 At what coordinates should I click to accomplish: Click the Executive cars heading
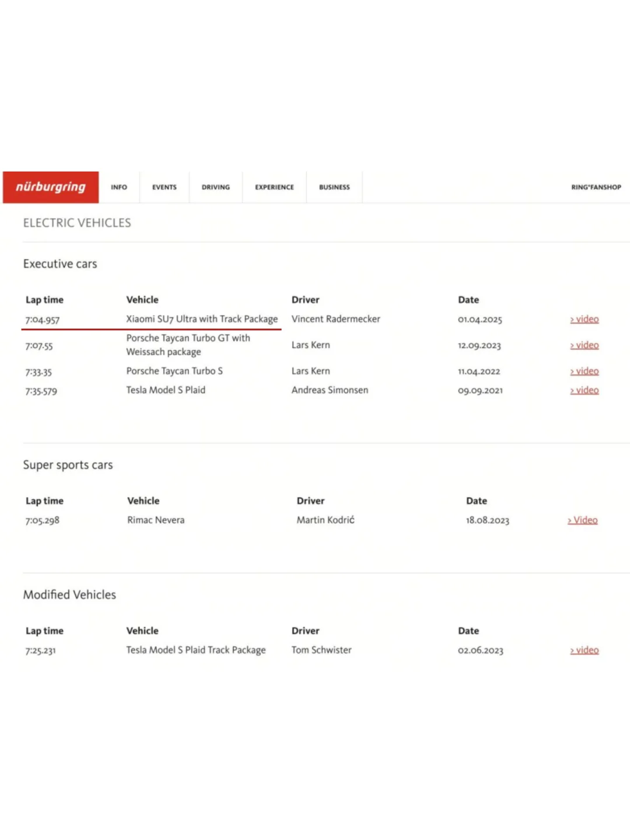[60, 264]
